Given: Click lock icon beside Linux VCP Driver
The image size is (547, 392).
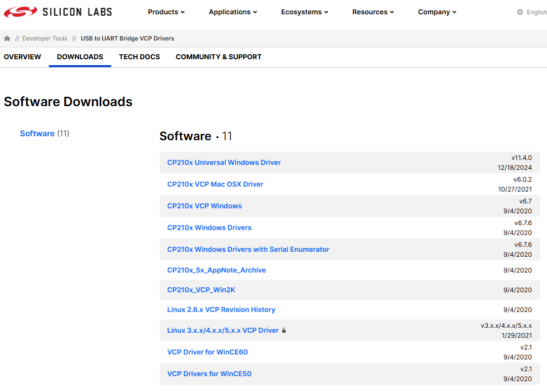Looking at the screenshot, I should (x=284, y=330).
